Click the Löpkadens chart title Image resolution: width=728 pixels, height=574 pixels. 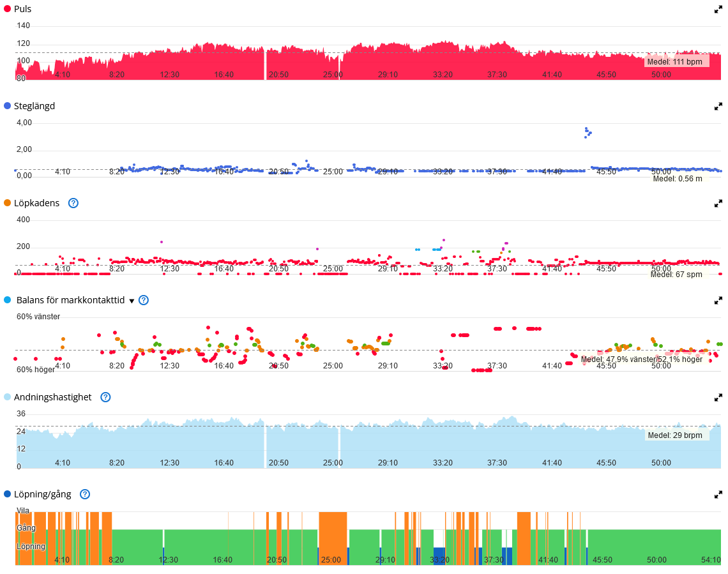coord(36,203)
